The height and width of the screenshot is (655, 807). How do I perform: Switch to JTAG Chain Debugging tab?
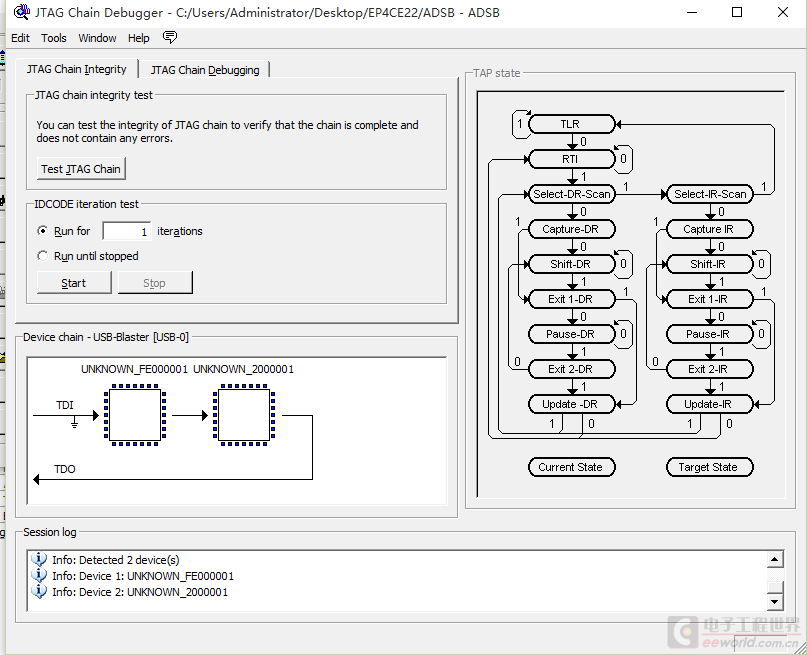tap(205, 70)
